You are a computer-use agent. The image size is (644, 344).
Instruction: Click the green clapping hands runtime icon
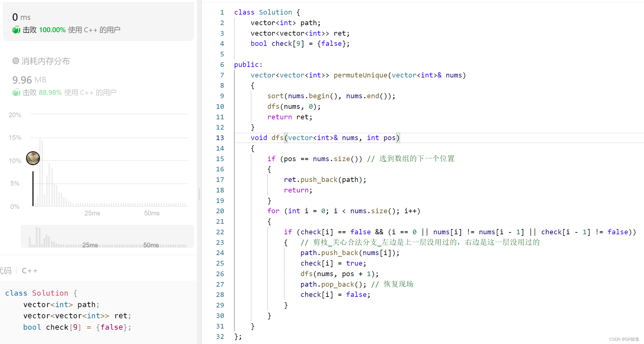point(16,30)
